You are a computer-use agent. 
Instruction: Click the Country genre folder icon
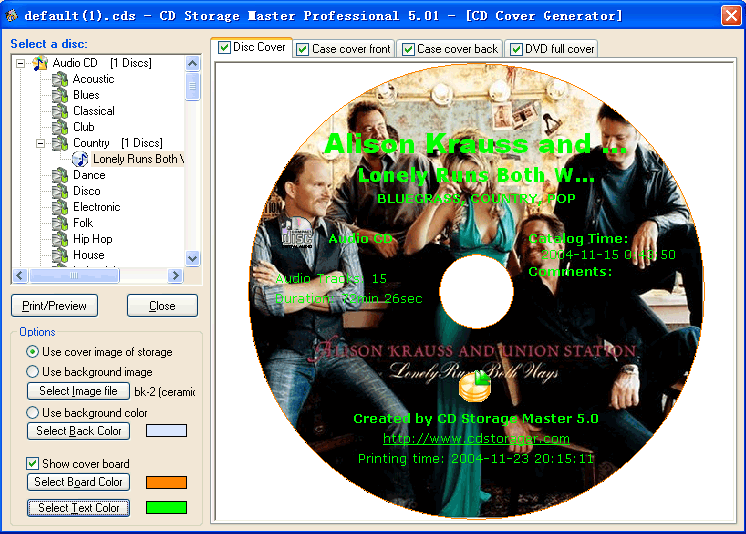click(60, 143)
